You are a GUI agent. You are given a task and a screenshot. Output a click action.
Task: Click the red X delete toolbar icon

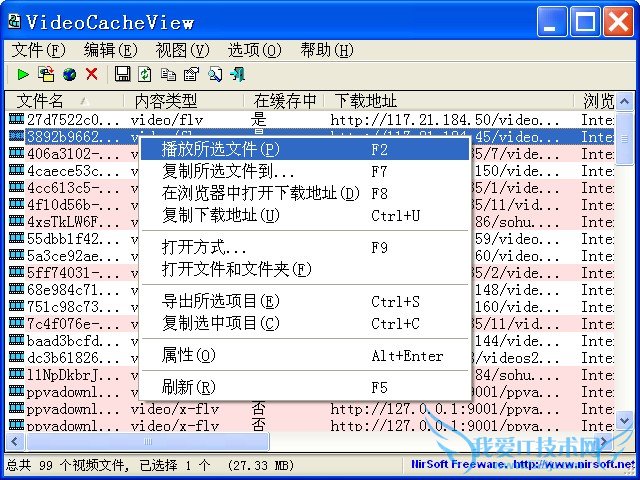point(92,74)
